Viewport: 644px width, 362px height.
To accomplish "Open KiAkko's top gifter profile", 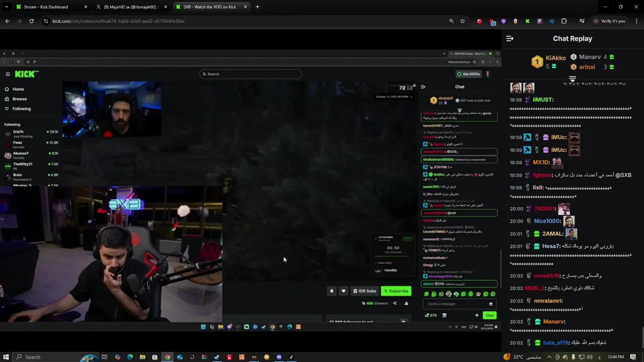I will [555, 58].
